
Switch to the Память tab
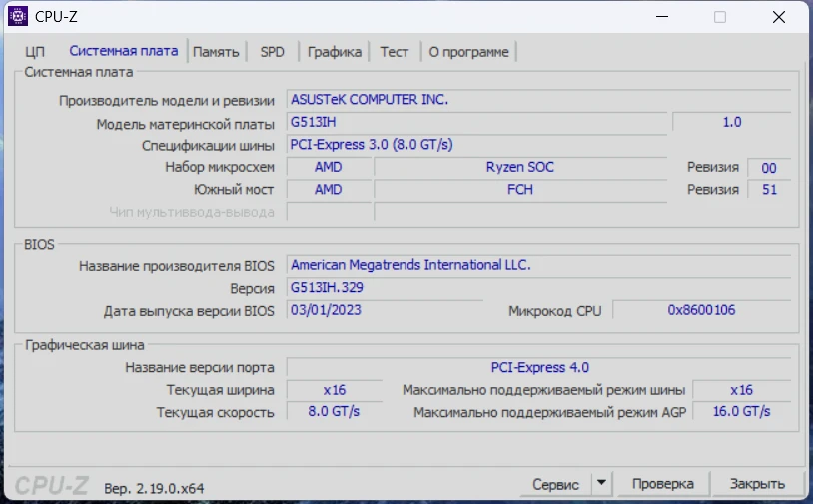pyautogui.click(x=216, y=52)
